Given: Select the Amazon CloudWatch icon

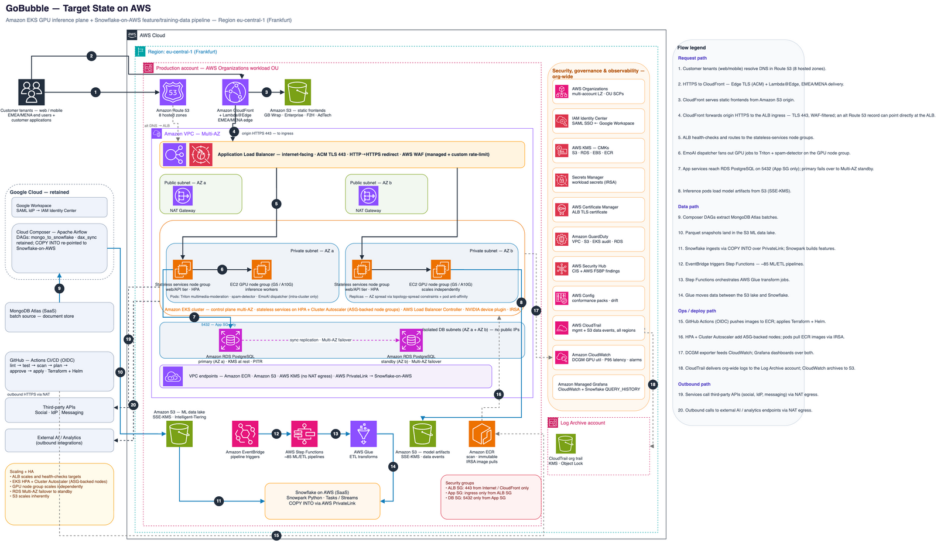Looking at the screenshot, I should 562,358.
